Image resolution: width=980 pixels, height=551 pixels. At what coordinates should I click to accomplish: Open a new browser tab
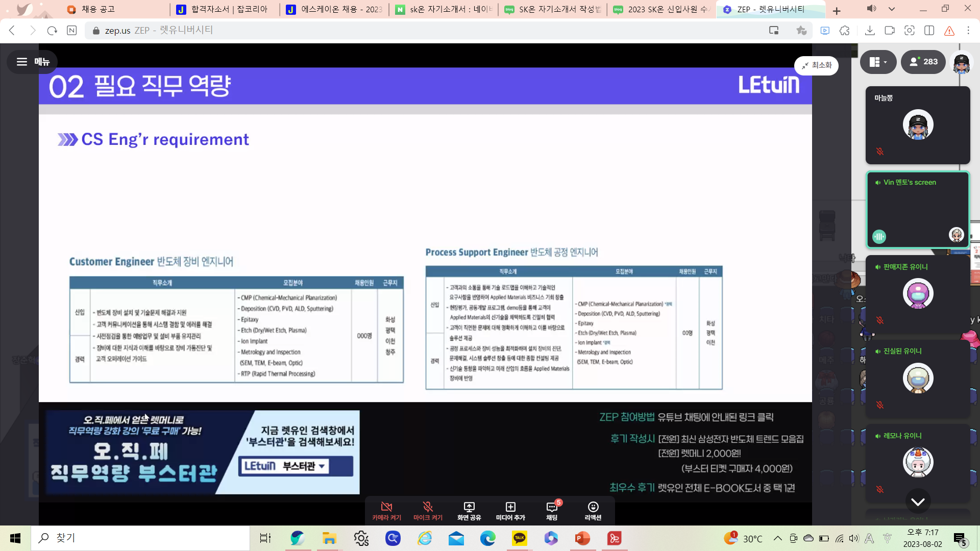coord(837,11)
